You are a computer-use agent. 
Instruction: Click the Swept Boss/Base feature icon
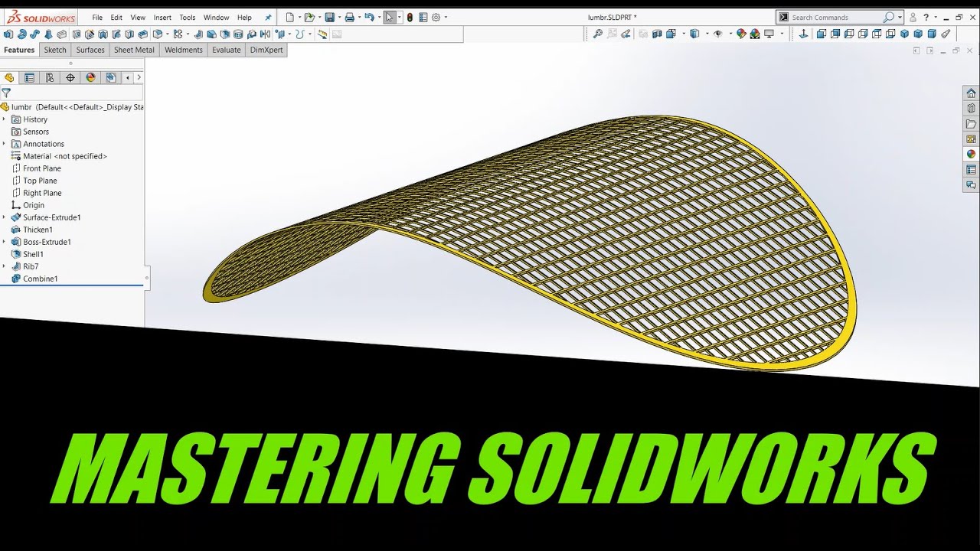coord(35,34)
